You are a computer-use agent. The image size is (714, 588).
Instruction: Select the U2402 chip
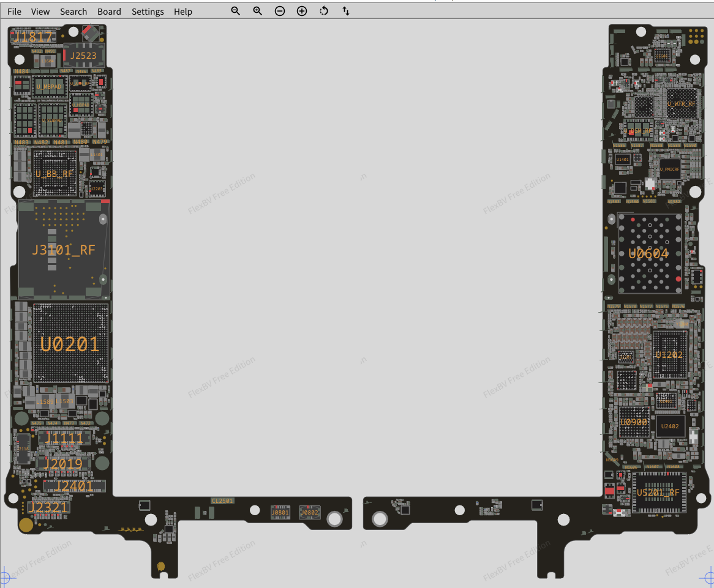tap(670, 426)
